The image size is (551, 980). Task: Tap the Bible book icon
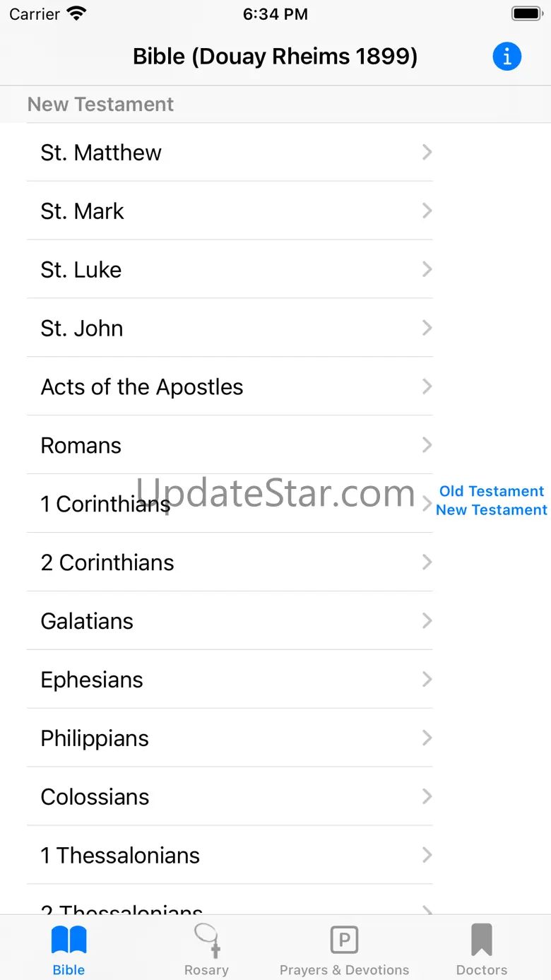69,940
